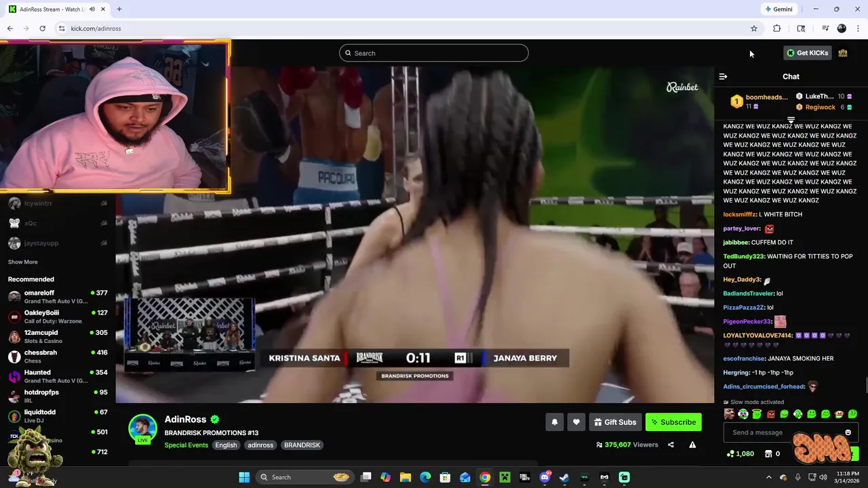The image size is (868, 488).
Task: Click the chat scrollbar
Action: [866, 385]
